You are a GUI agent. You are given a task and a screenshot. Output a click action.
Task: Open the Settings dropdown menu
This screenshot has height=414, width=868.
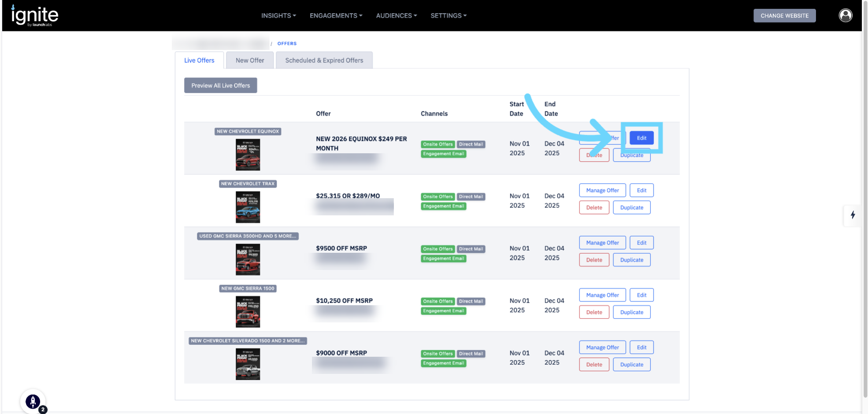click(x=448, y=15)
